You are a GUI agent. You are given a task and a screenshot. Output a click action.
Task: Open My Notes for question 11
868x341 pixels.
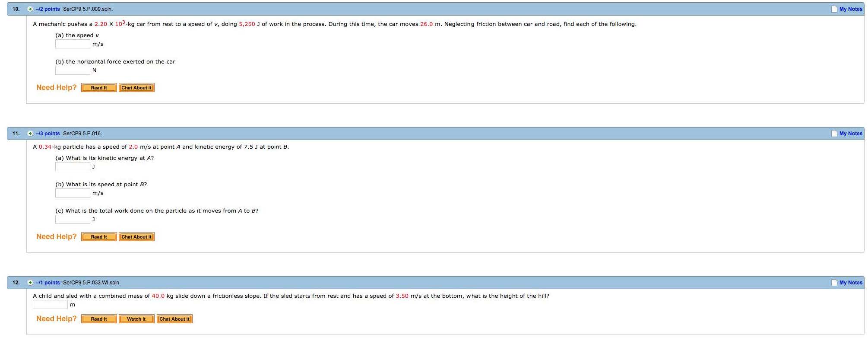click(x=850, y=134)
